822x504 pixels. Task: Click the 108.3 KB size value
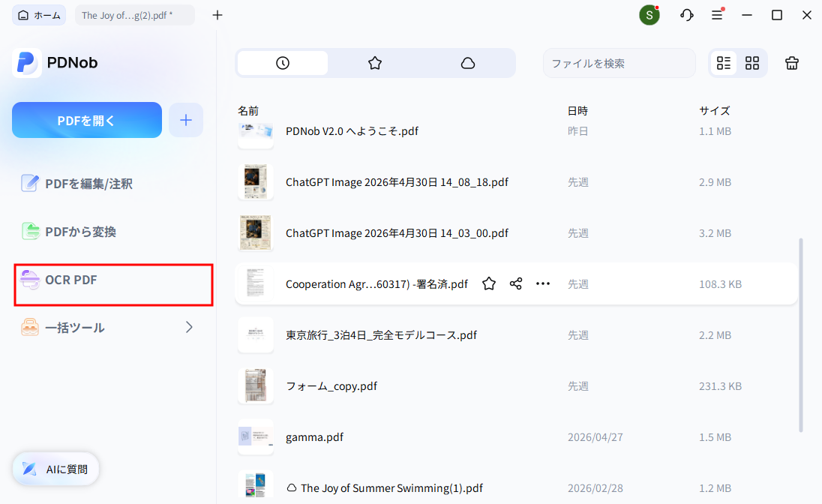point(720,284)
